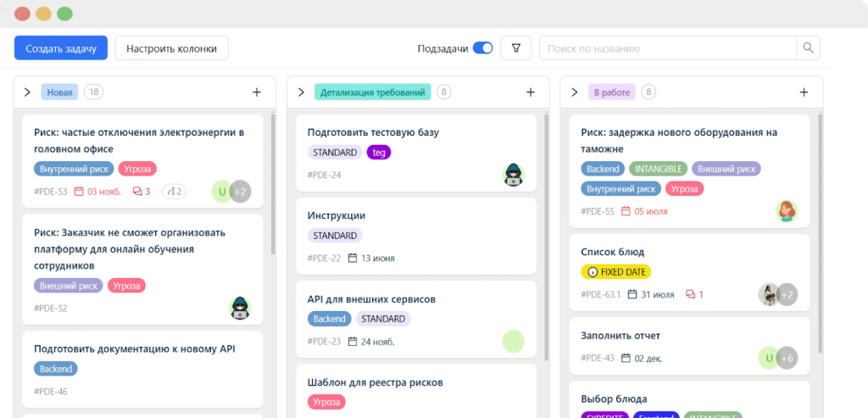Screen dimensions: 868x418
Task: Toggle the В работе column chevron
Action: pos(575,92)
